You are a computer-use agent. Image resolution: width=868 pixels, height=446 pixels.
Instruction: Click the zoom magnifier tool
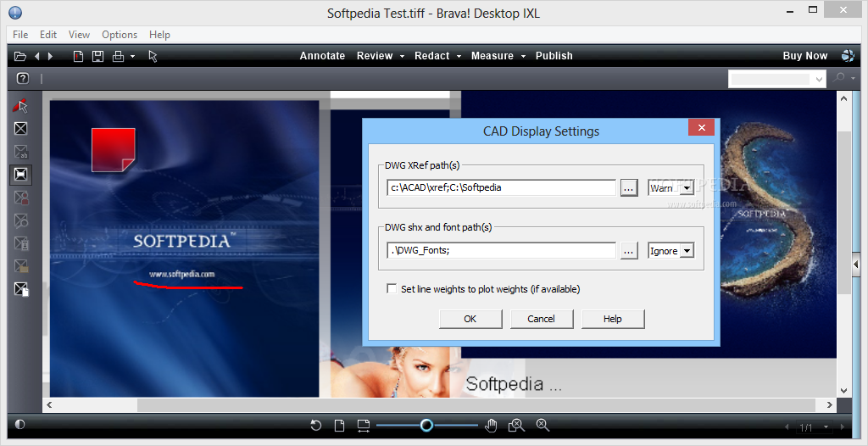coord(542,426)
